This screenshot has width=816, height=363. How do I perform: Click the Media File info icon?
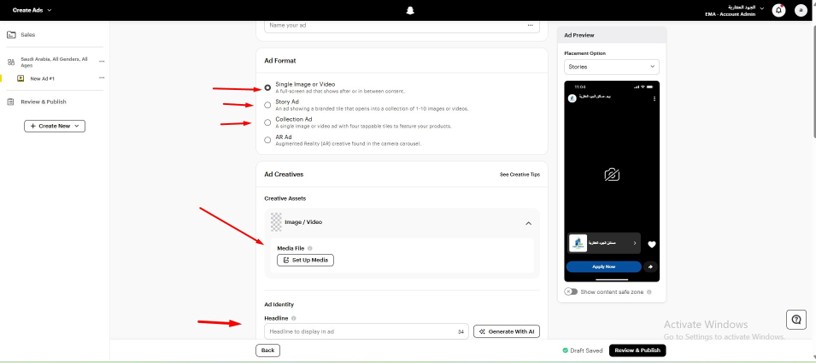pyautogui.click(x=310, y=249)
